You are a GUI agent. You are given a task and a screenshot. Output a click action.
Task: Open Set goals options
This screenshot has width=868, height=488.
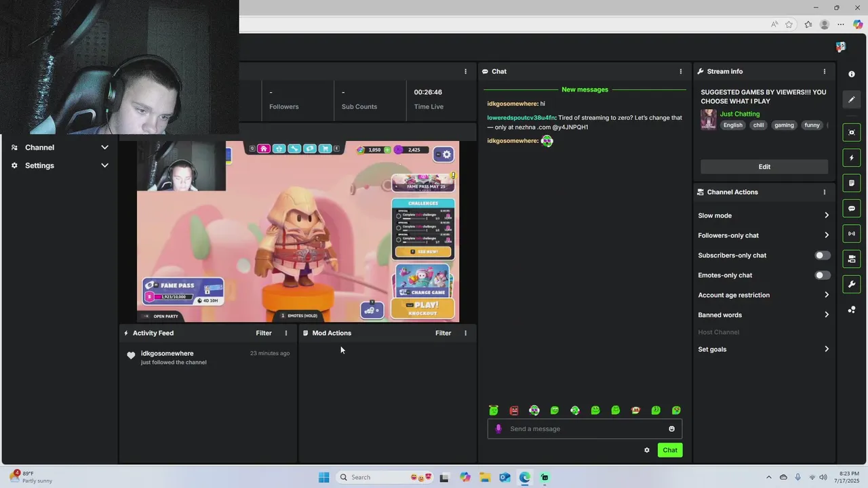click(x=764, y=349)
